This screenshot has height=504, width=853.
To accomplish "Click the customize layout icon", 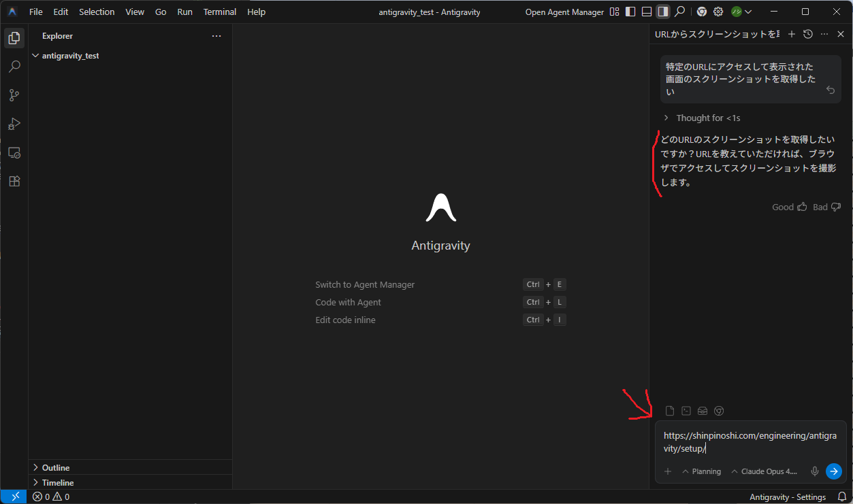I will pyautogui.click(x=615, y=12).
